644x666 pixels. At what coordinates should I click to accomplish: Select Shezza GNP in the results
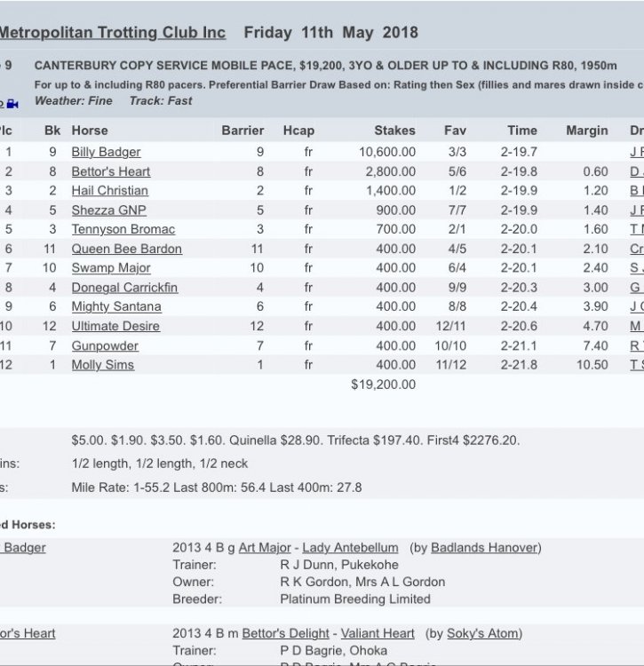click(108, 210)
